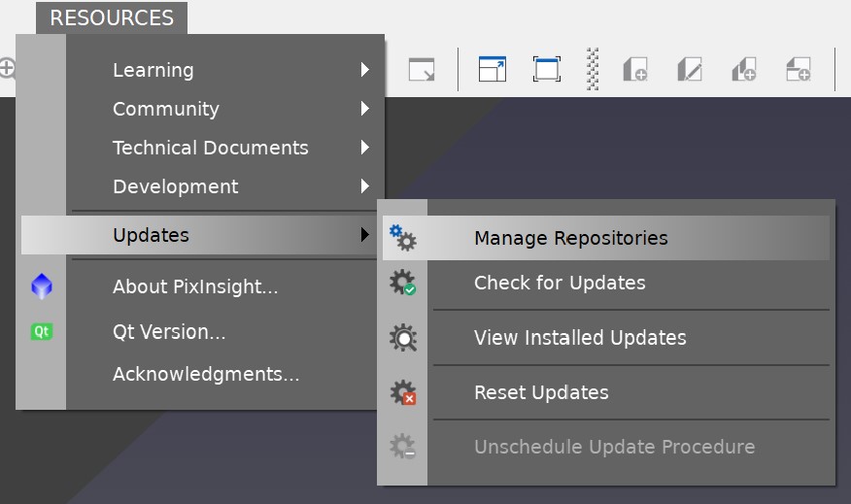The image size is (851, 504).
Task: Click the page with pencil toolbar icon
Action: pos(689,69)
